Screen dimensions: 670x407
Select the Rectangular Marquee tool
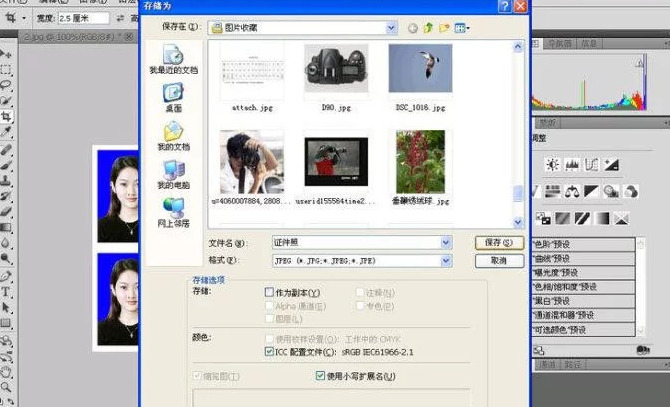(6, 69)
